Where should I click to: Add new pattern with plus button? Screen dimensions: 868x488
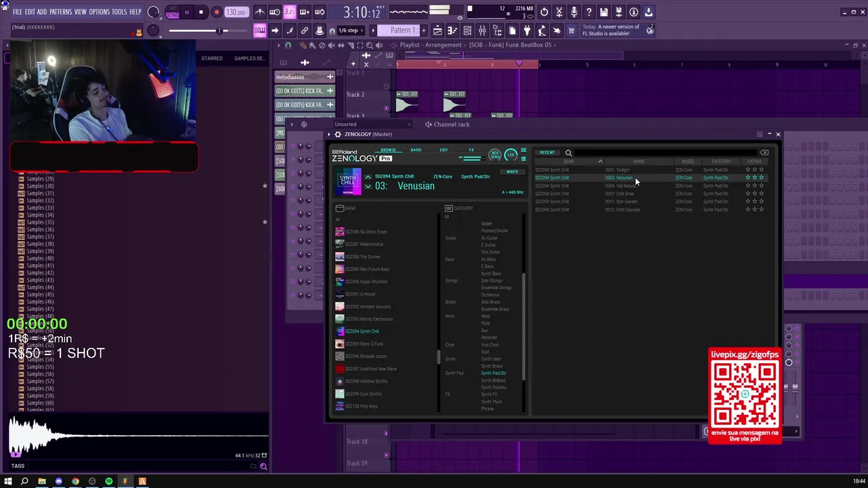pyautogui.click(x=423, y=30)
